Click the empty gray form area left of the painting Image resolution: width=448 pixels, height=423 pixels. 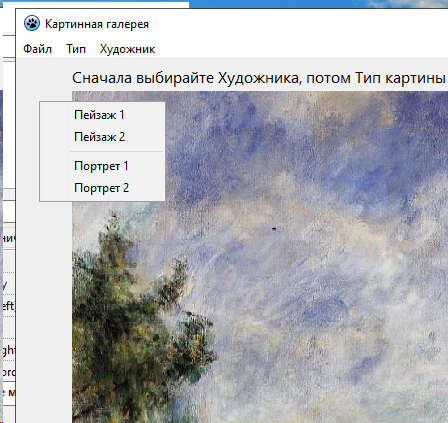coord(44,300)
